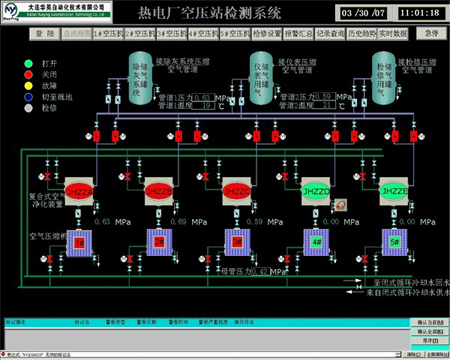Open the 报警汇总 tab
This screenshot has height=360, width=450.
pyautogui.click(x=298, y=34)
